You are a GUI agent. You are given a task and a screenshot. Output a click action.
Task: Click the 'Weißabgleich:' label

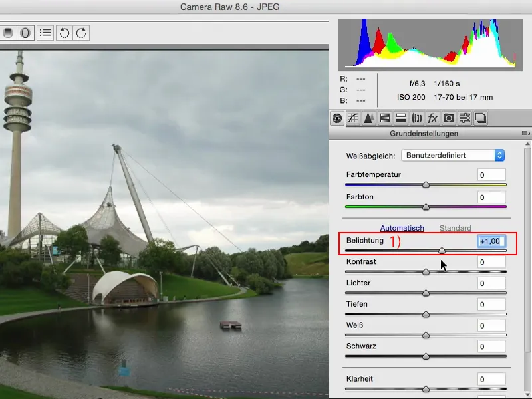pos(370,156)
